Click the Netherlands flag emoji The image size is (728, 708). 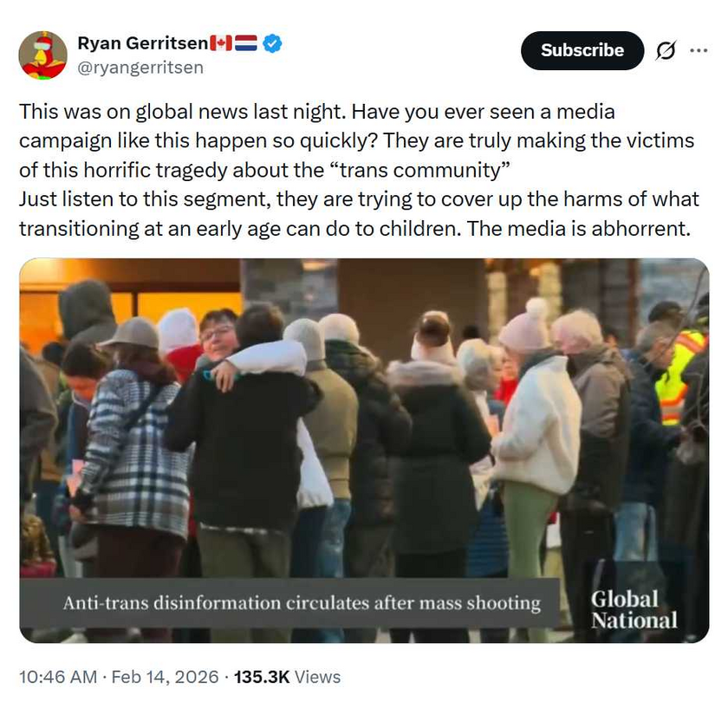point(245,43)
